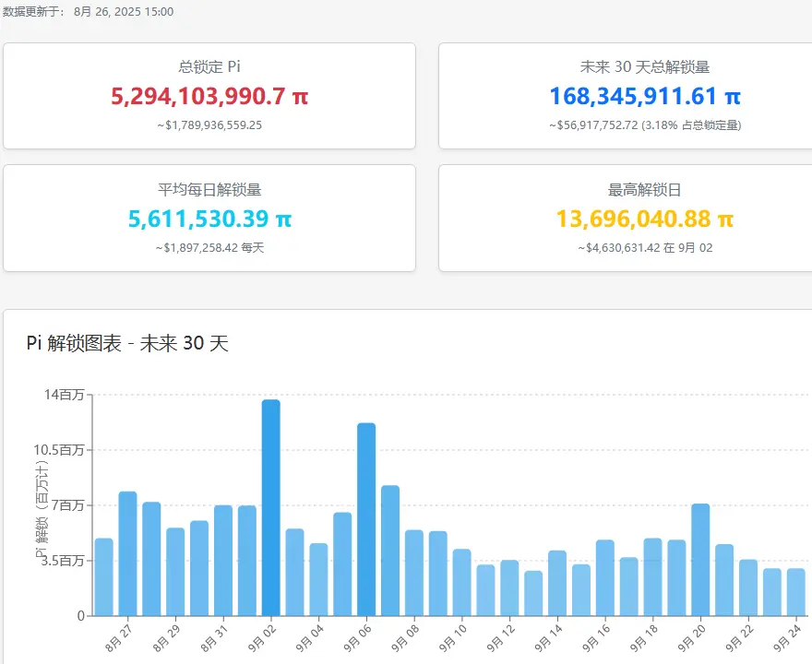The height and width of the screenshot is (664, 812).
Task: Click the x-axis label 9月 06
Action: pos(358,638)
